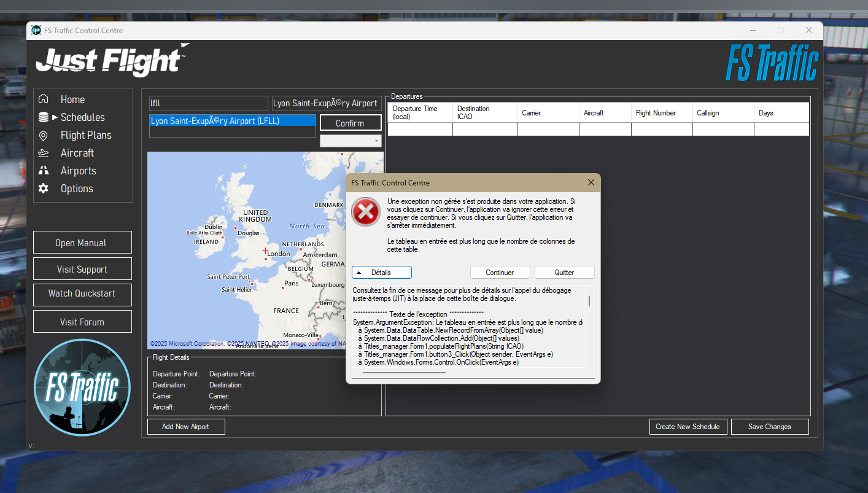The height and width of the screenshot is (493, 868).
Task: Click the Home house icon in sidebar
Action: point(43,99)
